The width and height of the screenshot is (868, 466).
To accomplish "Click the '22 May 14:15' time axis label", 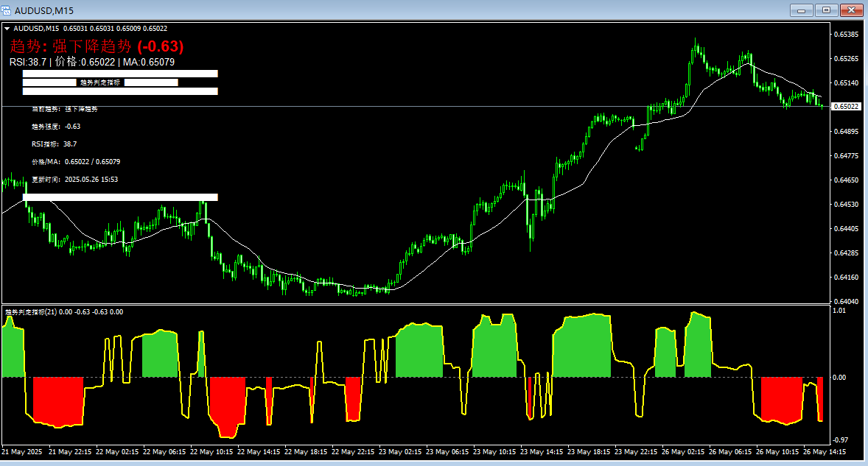I will click(x=259, y=451).
